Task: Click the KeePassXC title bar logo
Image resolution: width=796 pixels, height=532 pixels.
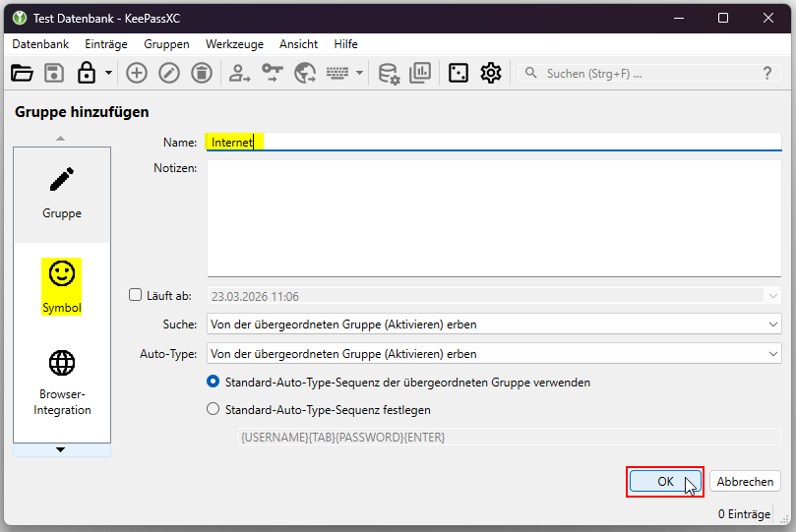Action: click(20, 19)
